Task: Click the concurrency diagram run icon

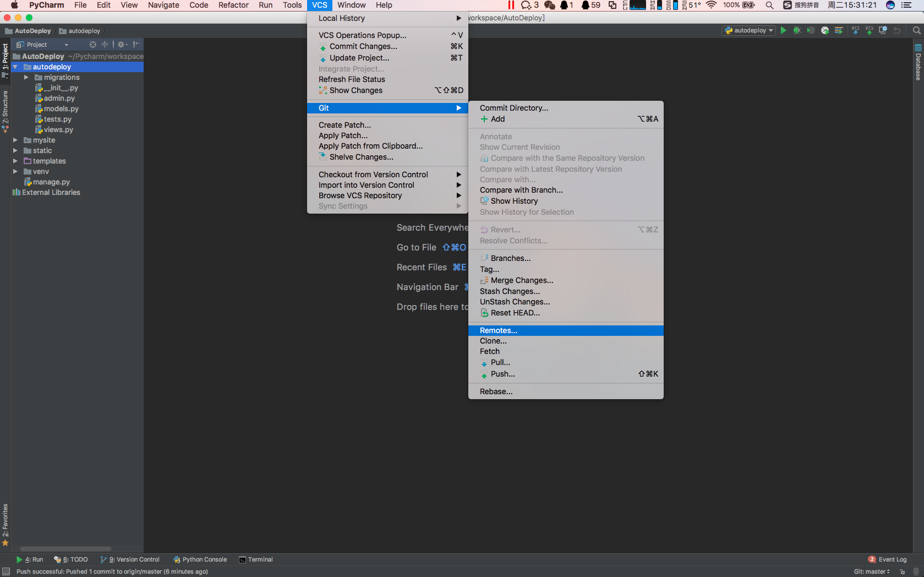Action: (x=839, y=30)
